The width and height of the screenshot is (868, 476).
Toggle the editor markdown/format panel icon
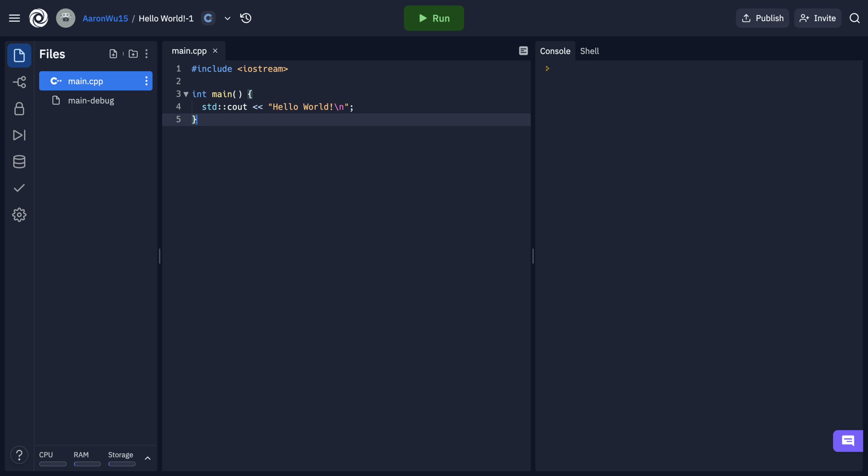pos(523,51)
